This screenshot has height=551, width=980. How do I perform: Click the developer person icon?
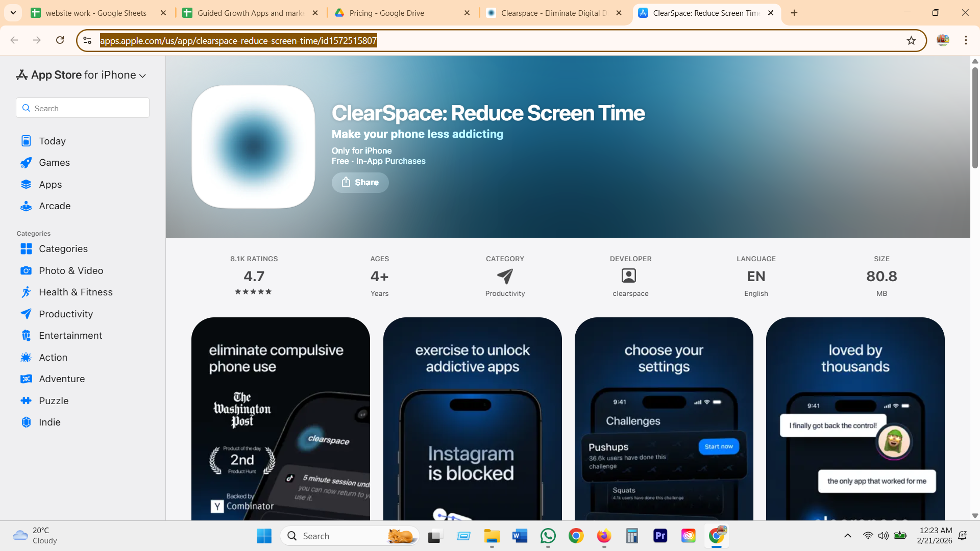629,276
